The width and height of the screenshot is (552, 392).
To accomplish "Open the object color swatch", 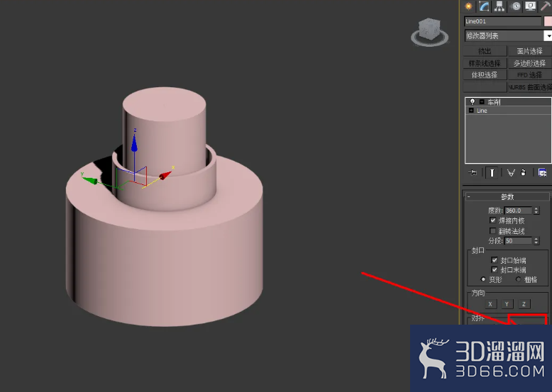I will 548,21.
